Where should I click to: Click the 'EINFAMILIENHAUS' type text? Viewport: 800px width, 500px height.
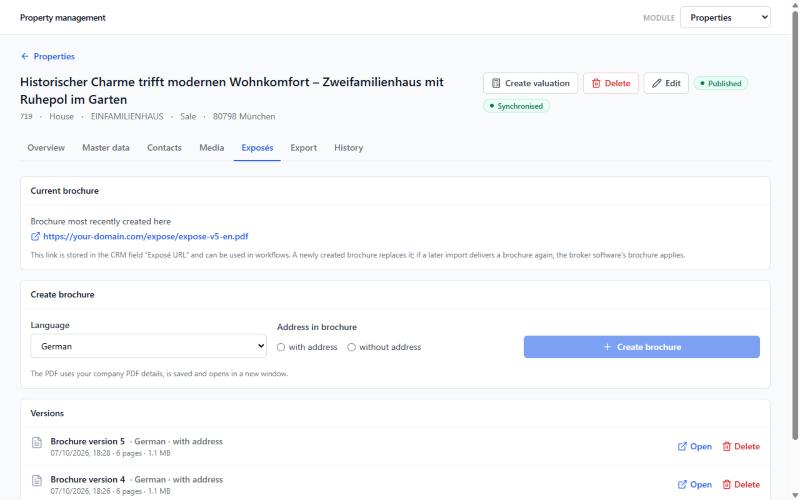tap(127, 116)
